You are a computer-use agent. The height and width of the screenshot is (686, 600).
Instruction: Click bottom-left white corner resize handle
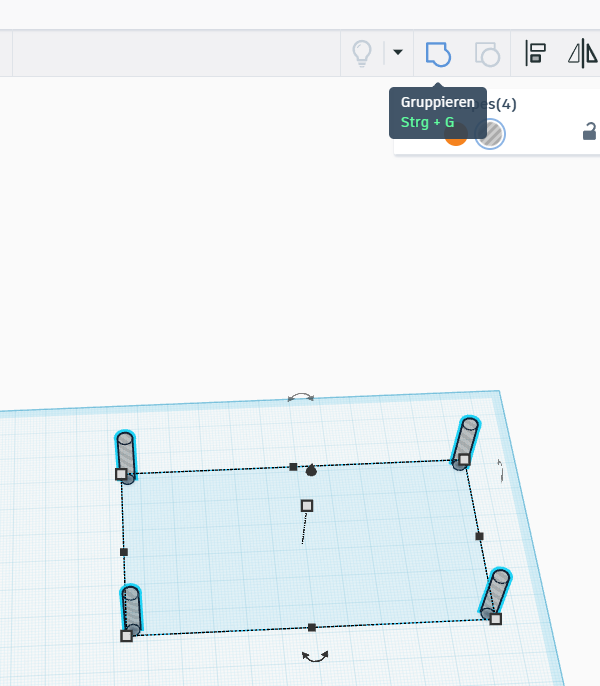pyautogui.click(x=126, y=636)
